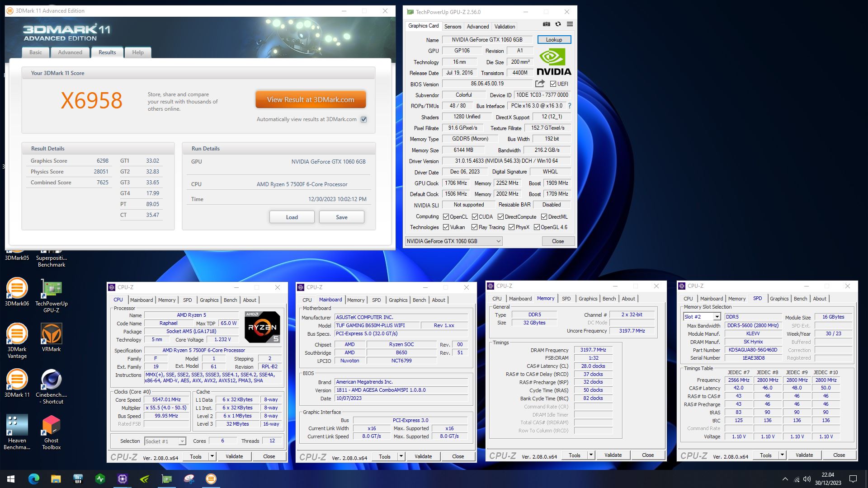Click the green pulse monitor taskbar icon
The width and height of the screenshot is (868, 488).
click(100, 479)
